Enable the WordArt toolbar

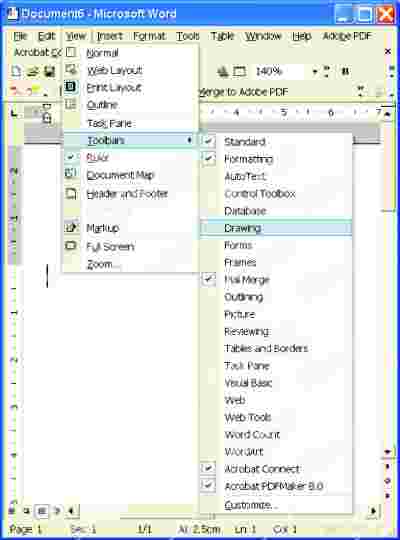pyautogui.click(x=276, y=451)
